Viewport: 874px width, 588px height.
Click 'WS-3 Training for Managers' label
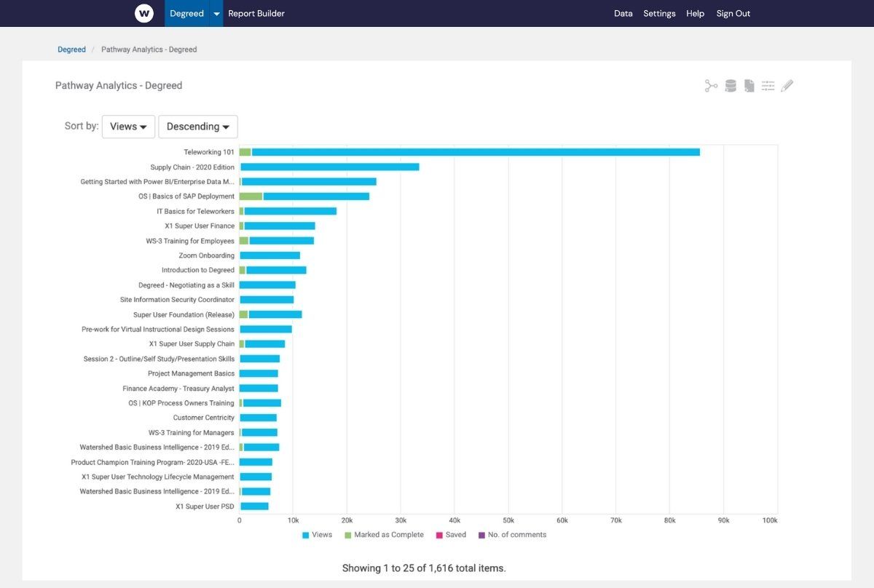pos(192,433)
